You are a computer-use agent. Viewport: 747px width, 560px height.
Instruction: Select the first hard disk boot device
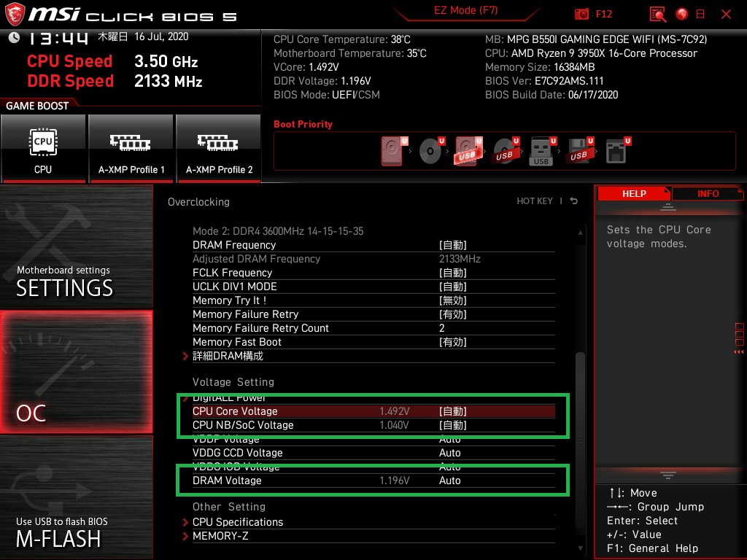(x=393, y=151)
